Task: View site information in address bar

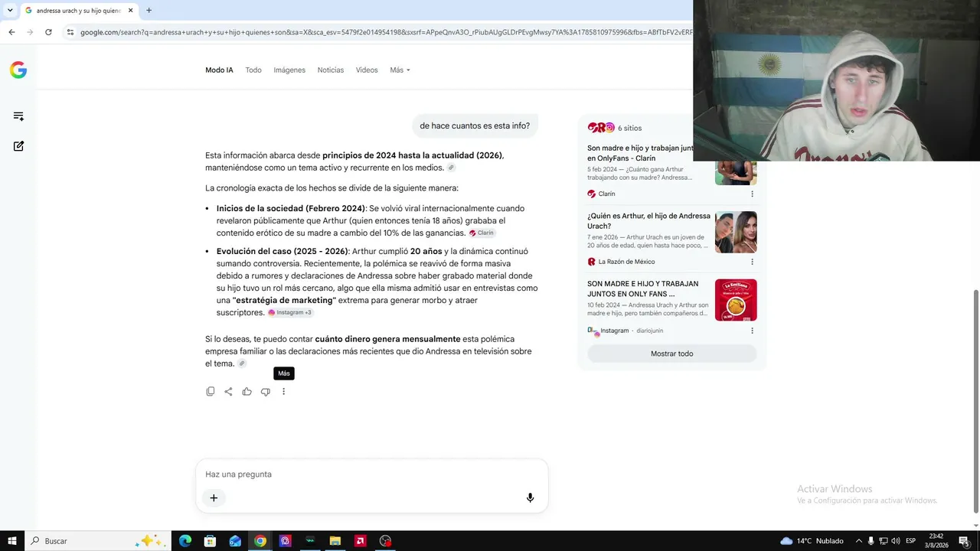Action: click(x=70, y=32)
